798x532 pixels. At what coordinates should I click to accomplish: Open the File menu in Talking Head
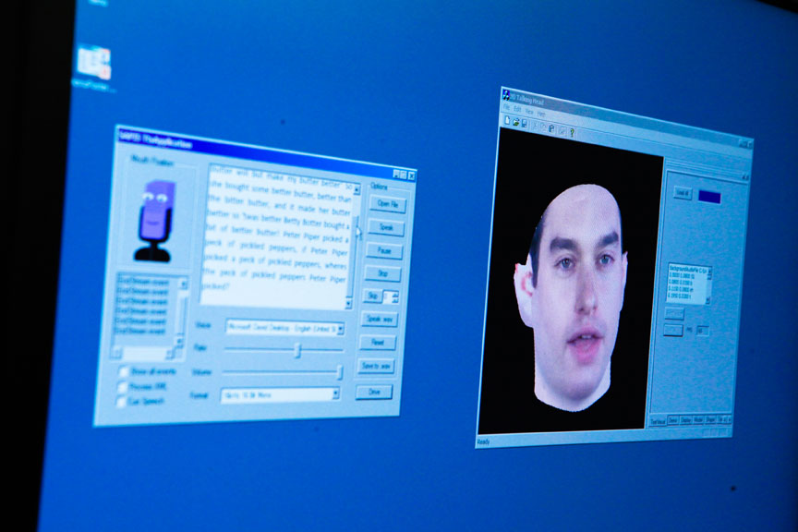click(x=506, y=107)
